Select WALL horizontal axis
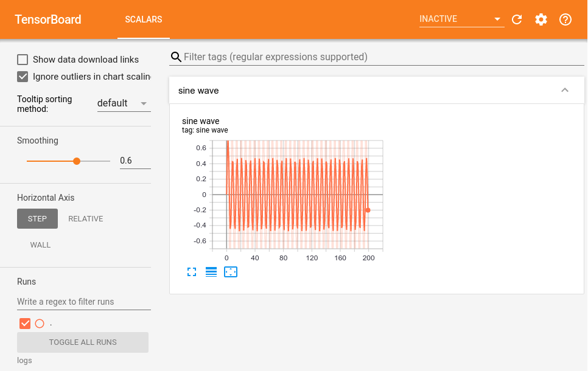This screenshot has height=371, width=588. coord(41,245)
